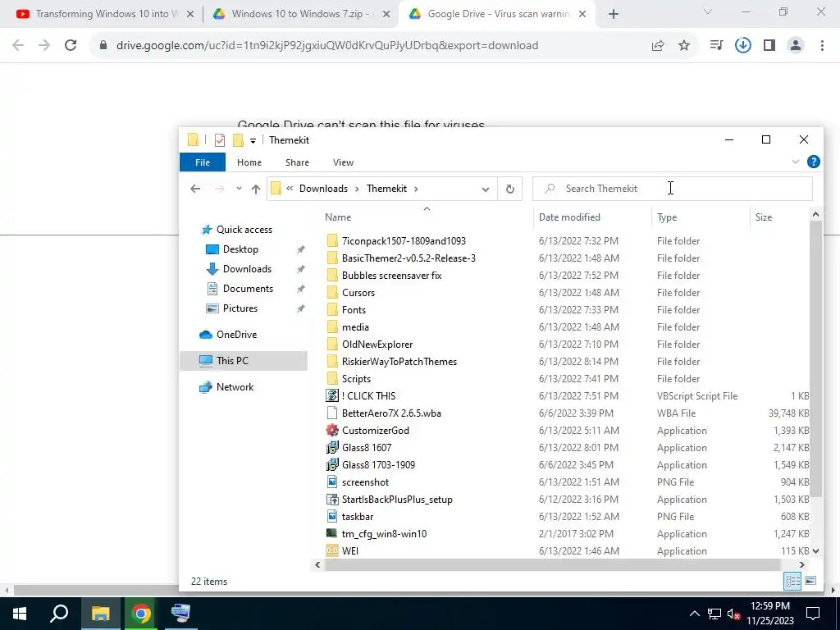Open Chrome three-dot menu
Viewport: 840px width, 630px height.
pos(822,46)
